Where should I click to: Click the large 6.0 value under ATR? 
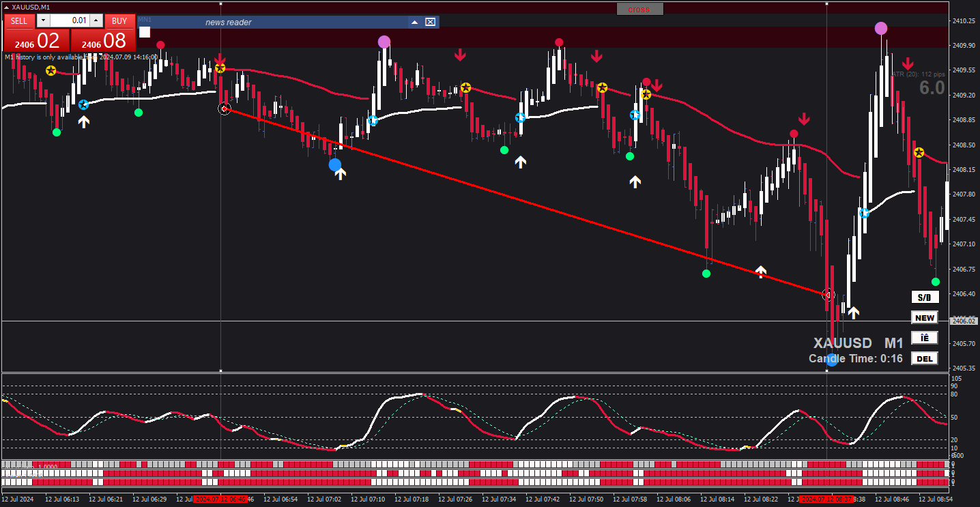pyautogui.click(x=932, y=87)
